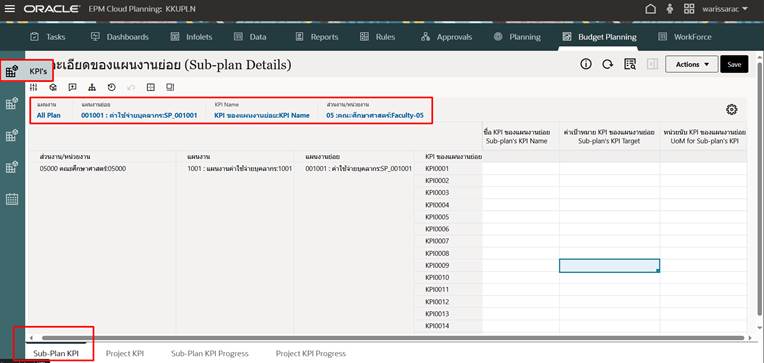Select the KPI0014 row
This screenshot has width=764, height=363.
(x=448, y=326)
